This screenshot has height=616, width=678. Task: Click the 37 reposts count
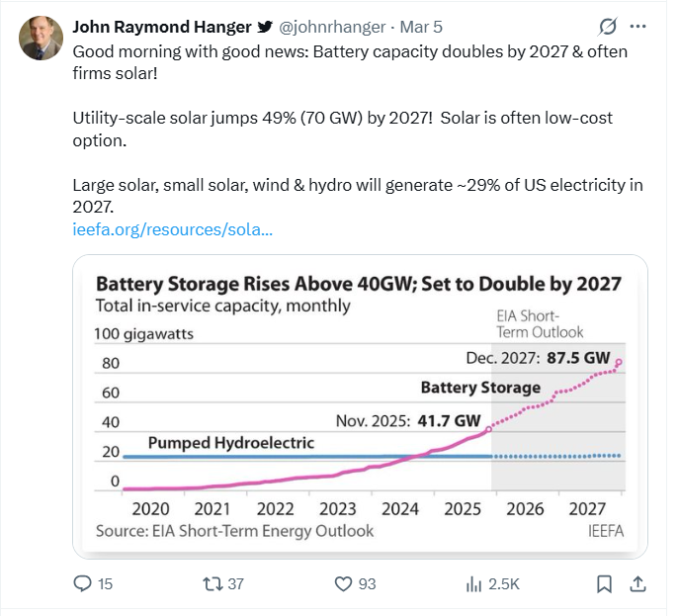(x=235, y=583)
